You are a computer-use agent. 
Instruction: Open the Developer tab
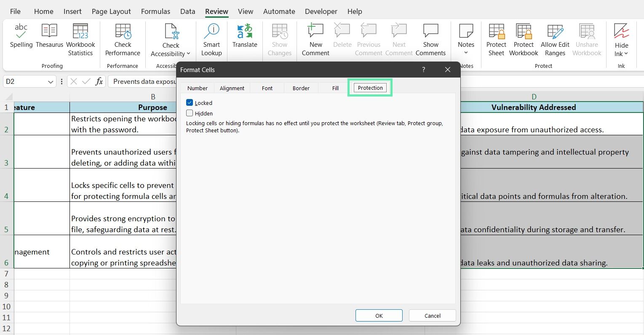click(x=321, y=11)
